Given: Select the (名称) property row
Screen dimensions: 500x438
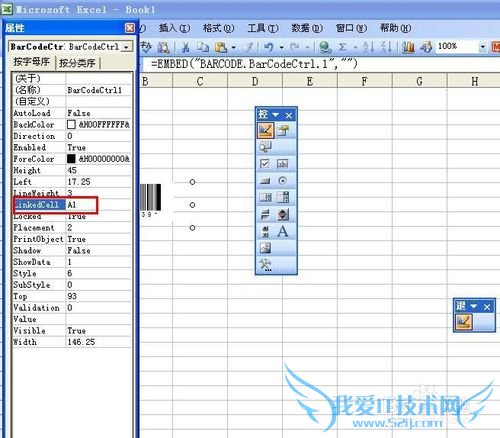Looking at the screenshot, I should [x=72, y=90].
